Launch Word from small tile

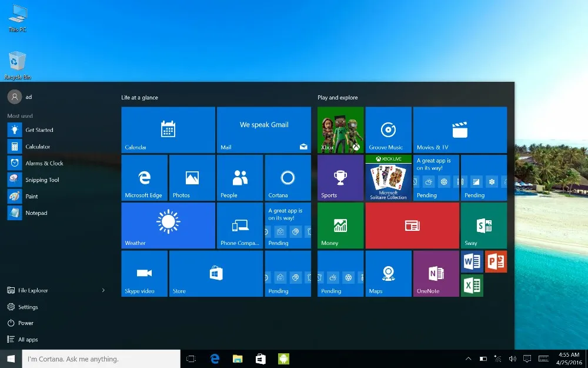(x=472, y=261)
